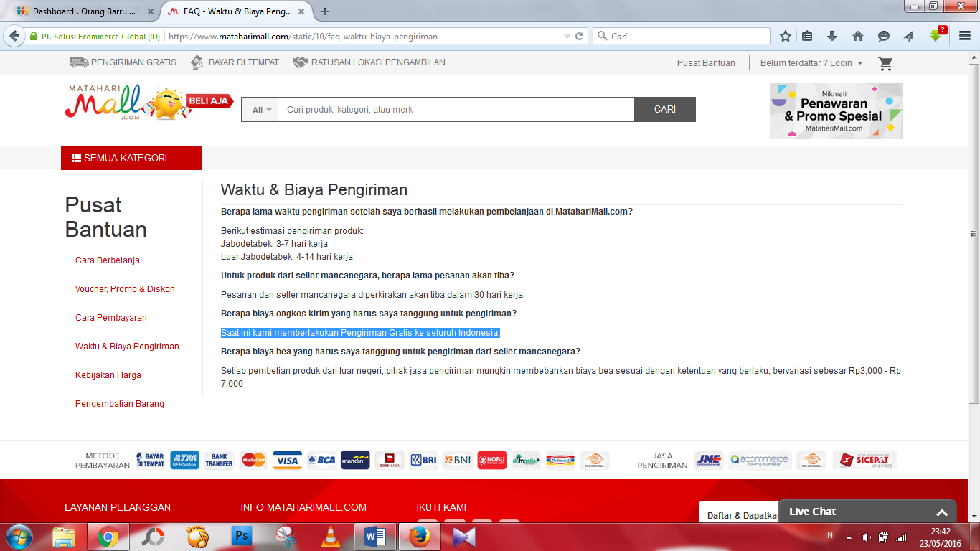
Task: Click the Firefox Cari search box
Action: coord(682,36)
